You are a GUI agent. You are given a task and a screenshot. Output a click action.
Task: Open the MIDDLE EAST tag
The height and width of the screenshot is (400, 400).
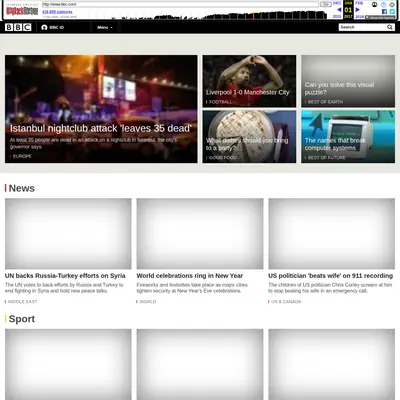(22, 302)
